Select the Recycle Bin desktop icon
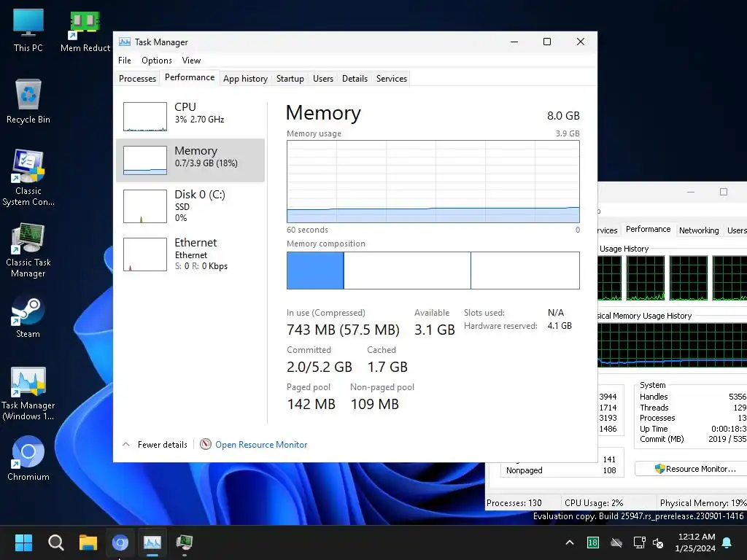747x560 pixels. click(x=28, y=101)
